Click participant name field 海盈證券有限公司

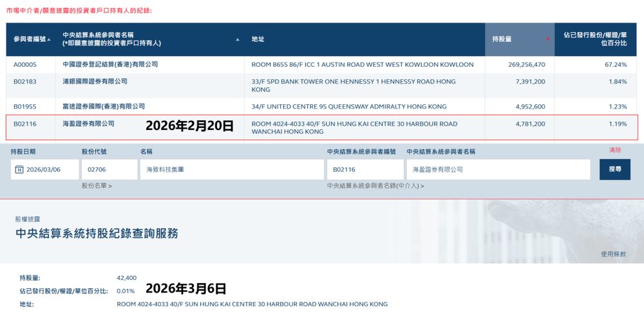(498, 169)
